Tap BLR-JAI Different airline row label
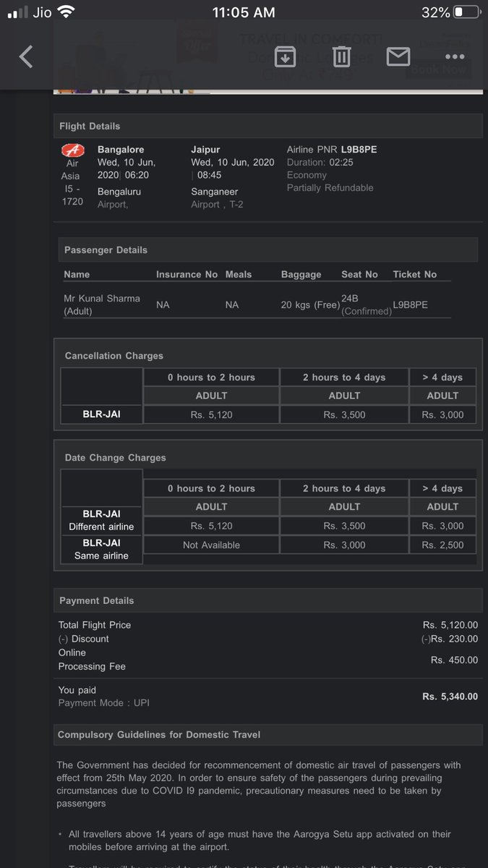The image size is (488, 868). coord(101,520)
